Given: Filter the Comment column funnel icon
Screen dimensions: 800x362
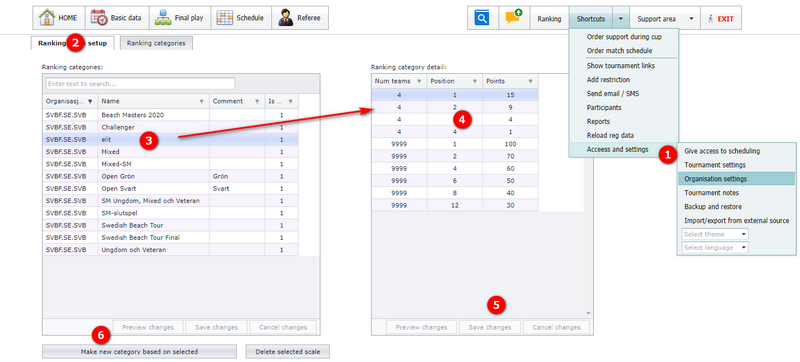Looking at the screenshot, I should tap(257, 101).
